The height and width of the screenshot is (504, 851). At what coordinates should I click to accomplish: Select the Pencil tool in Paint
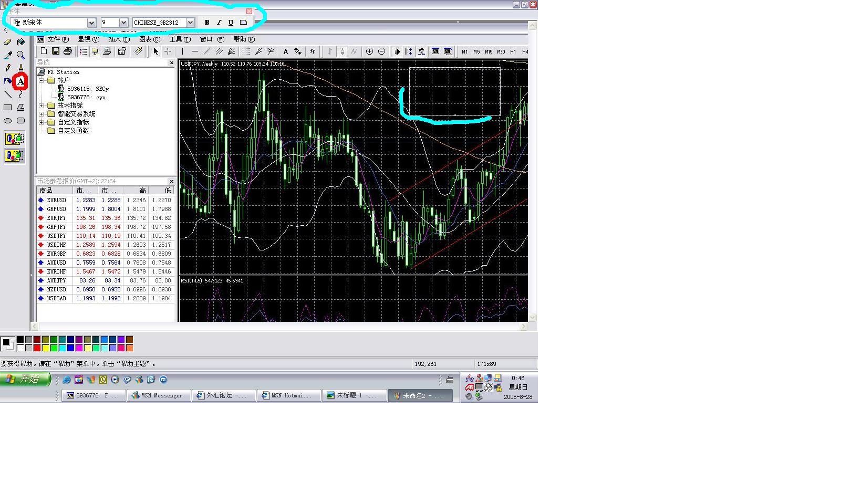7,68
